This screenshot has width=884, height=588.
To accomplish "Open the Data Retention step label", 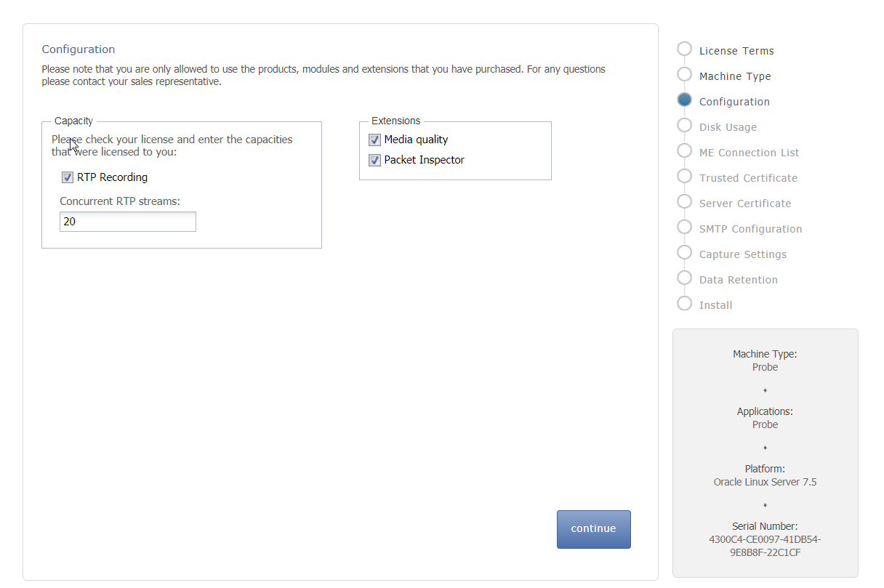I will tap(739, 280).
